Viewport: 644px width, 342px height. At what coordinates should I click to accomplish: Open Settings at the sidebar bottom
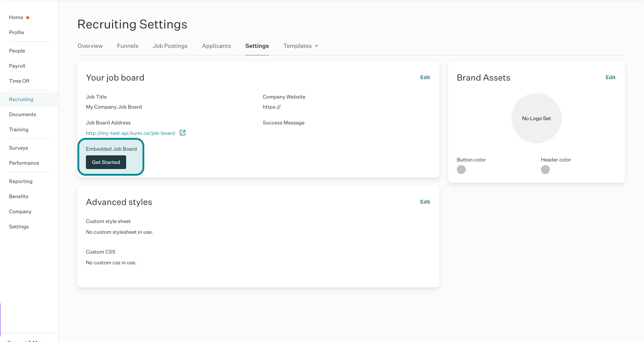[19, 227]
